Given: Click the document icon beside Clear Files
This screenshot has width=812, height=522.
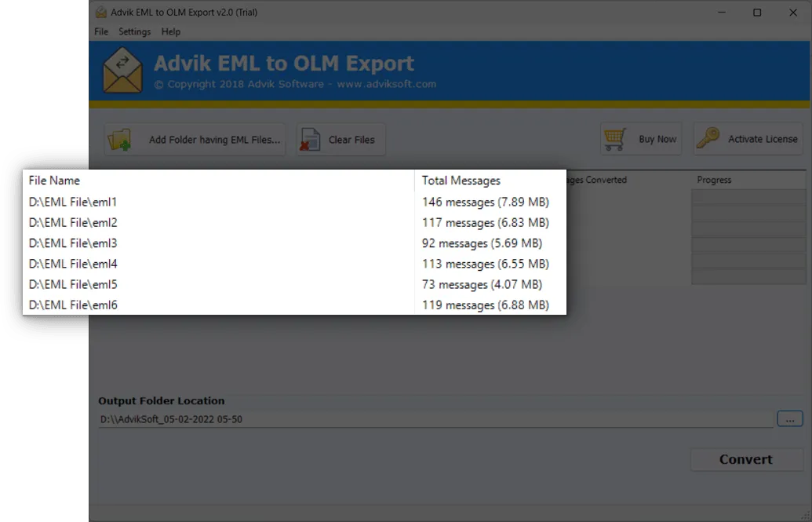Looking at the screenshot, I should coord(309,138).
